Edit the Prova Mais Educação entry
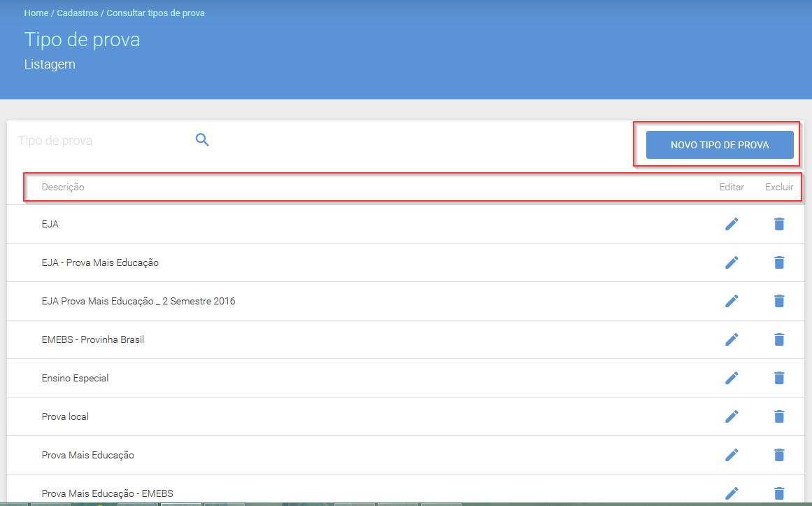Screen dimensions: 812x506 click(x=731, y=455)
